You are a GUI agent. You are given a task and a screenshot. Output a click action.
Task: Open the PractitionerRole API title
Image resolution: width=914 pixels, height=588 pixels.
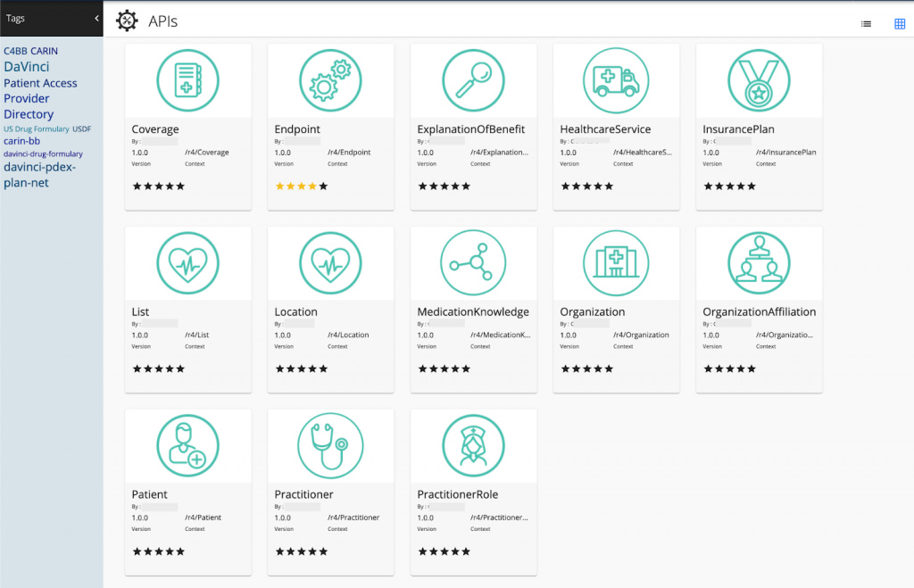[x=458, y=494]
